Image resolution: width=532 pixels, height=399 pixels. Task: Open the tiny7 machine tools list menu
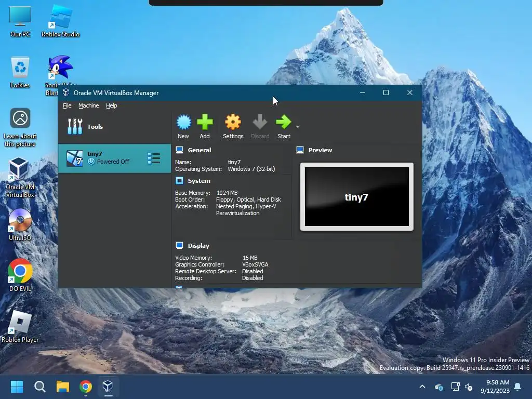pyautogui.click(x=154, y=158)
